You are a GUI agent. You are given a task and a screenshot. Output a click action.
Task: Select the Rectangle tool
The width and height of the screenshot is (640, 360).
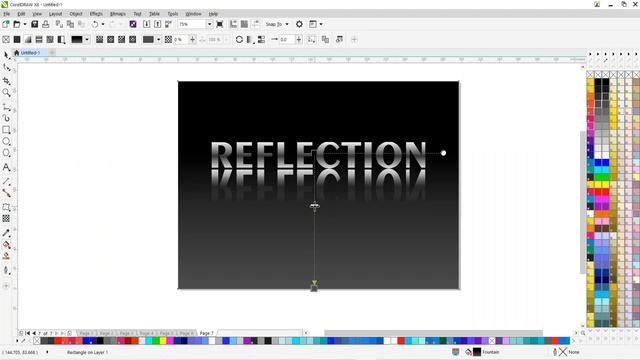[x=6, y=130]
